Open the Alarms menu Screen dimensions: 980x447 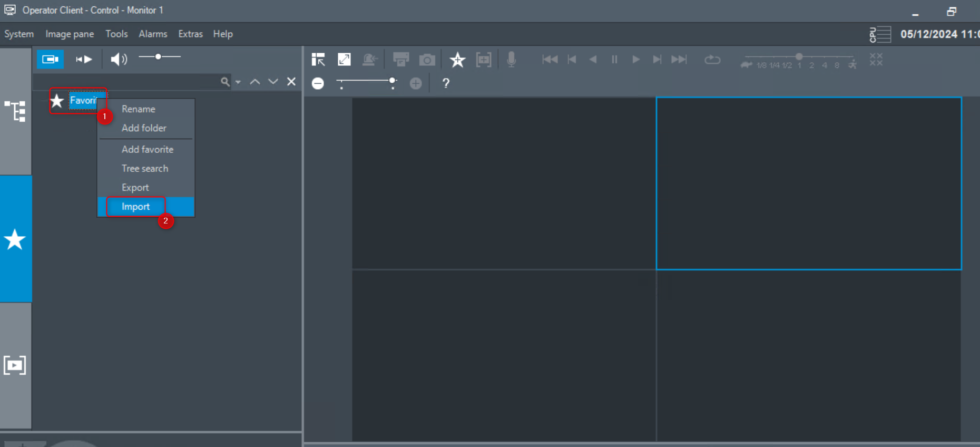click(153, 34)
